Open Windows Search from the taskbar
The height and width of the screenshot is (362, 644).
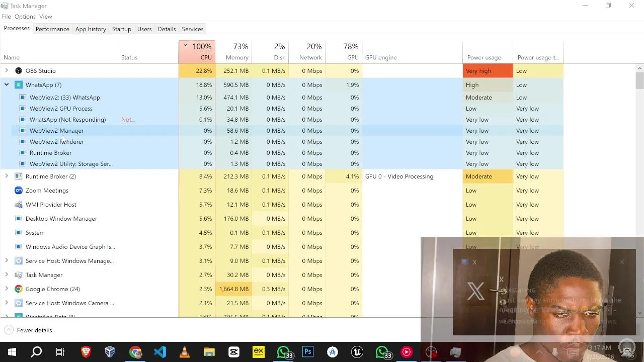pos(36,352)
